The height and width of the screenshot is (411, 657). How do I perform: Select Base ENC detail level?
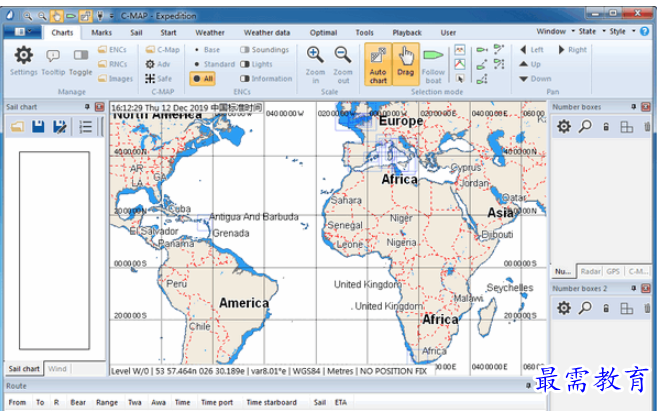pos(207,49)
